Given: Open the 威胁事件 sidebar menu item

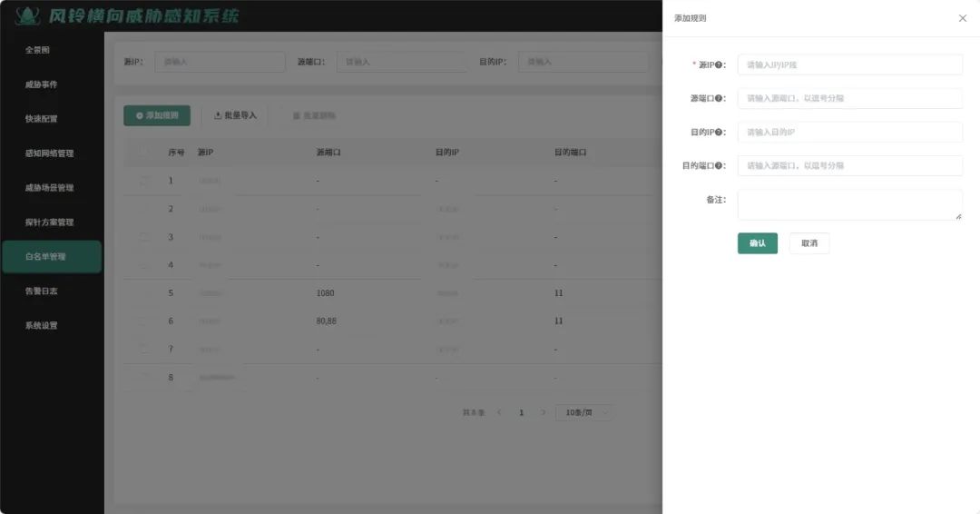Looking at the screenshot, I should point(41,84).
